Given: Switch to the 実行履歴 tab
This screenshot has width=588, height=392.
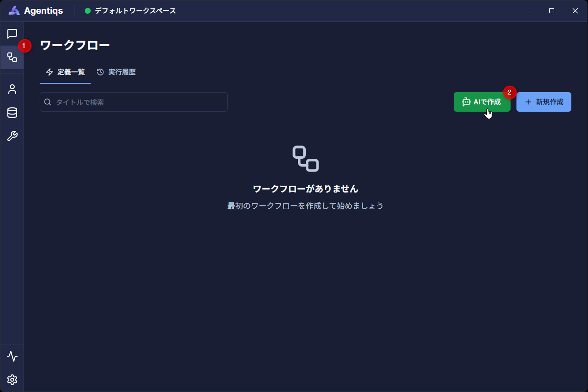Looking at the screenshot, I should coord(116,72).
